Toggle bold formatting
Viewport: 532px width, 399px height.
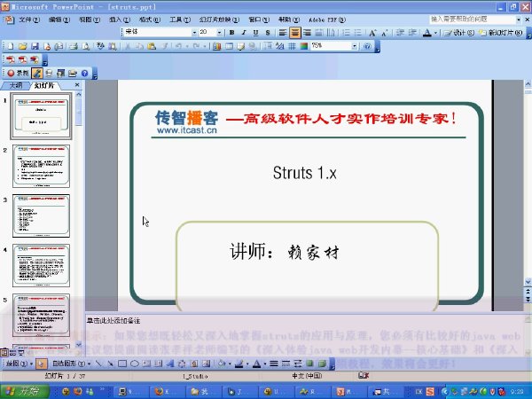coord(231,33)
